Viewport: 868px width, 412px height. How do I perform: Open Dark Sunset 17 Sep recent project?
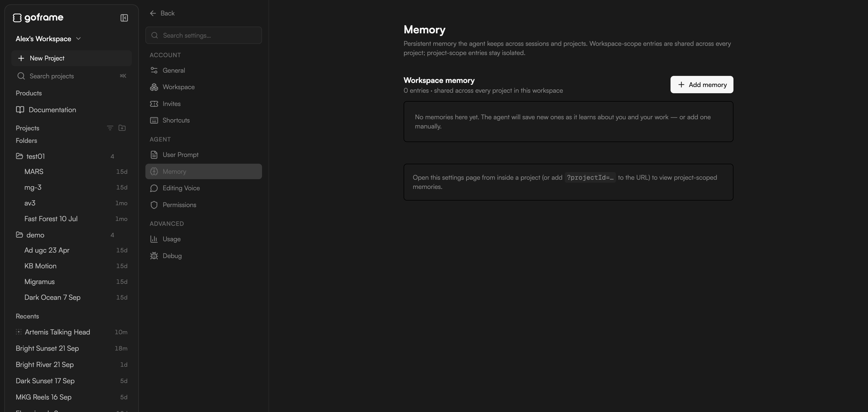point(71,381)
